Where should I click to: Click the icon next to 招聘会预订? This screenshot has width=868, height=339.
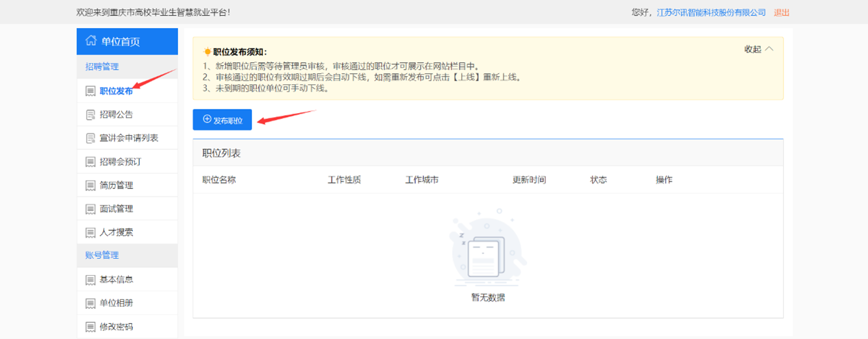(x=90, y=162)
